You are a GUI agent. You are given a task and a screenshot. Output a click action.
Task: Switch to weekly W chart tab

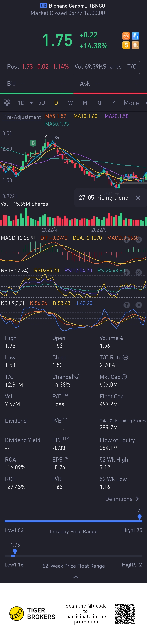(71, 103)
